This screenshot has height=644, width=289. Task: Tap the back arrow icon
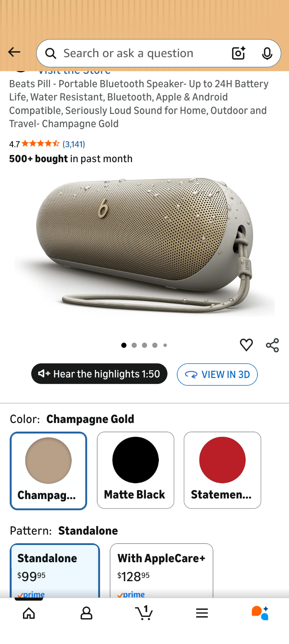click(14, 52)
